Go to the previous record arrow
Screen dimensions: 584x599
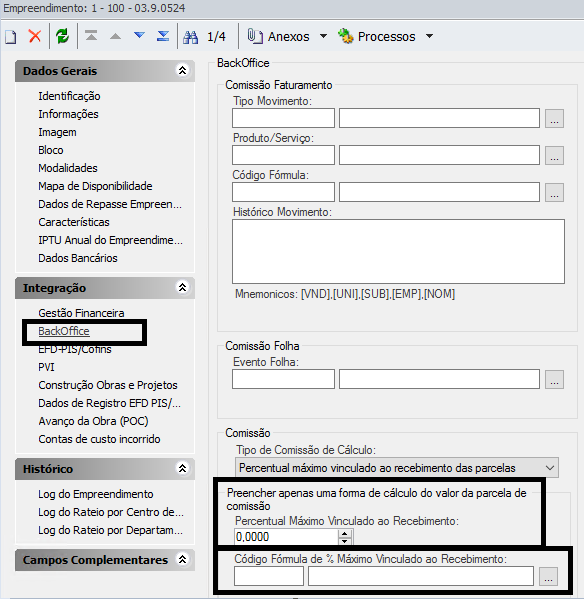pyautogui.click(x=115, y=36)
